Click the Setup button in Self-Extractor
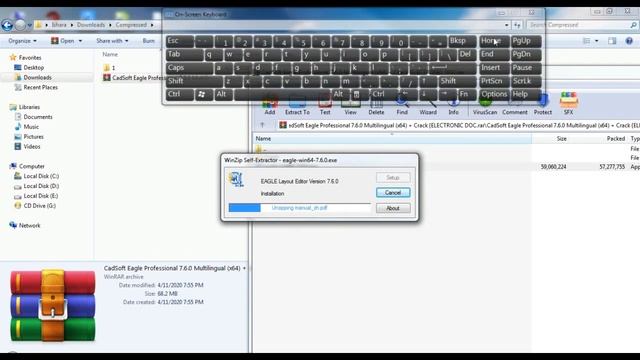Image resolution: width=640 pixels, height=360 pixels. pyautogui.click(x=393, y=178)
